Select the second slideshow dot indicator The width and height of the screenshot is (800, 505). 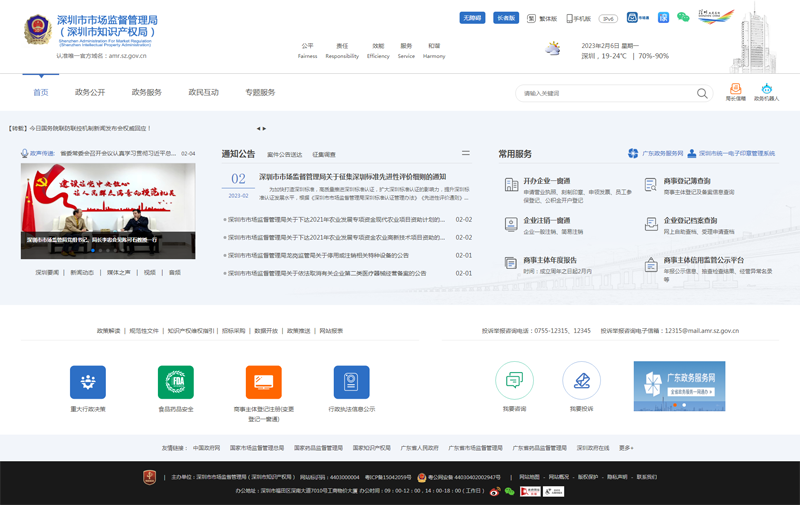[x=100, y=250]
